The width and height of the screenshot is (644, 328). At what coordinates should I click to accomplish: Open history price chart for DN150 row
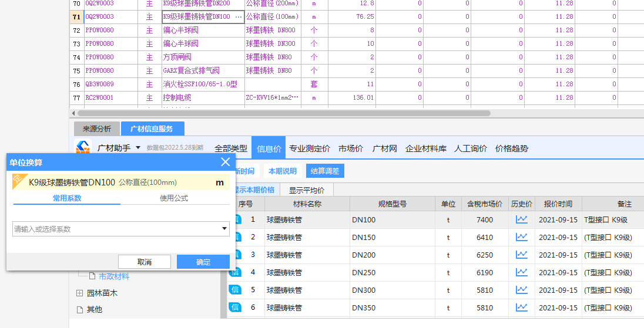click(x=521, y=238)
